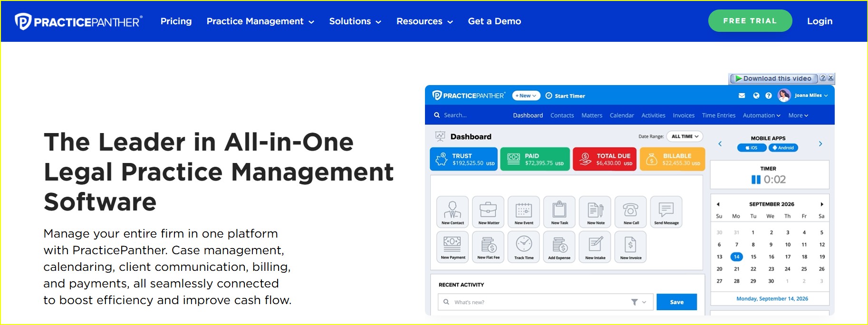868x325 pixels.
Task: Expand the Practice Management menu
Action: click(260, 21)
